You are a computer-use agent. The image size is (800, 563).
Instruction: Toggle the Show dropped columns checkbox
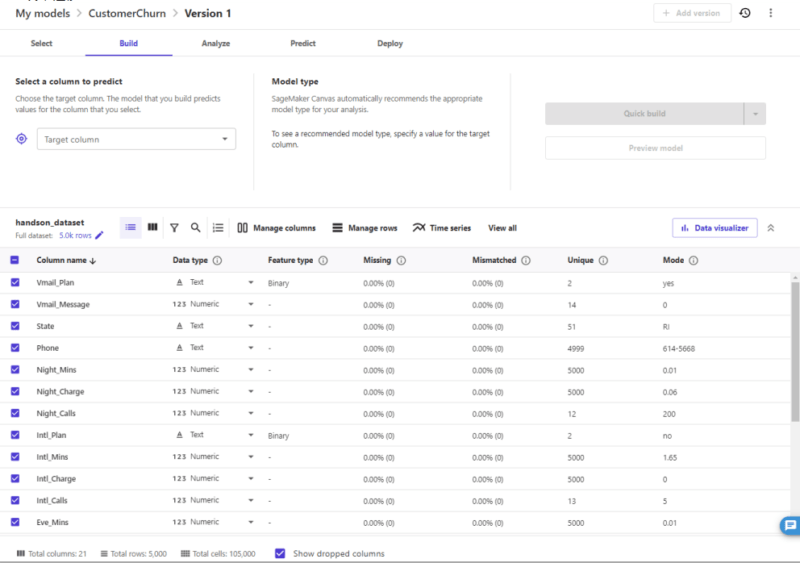pos(280,553)
